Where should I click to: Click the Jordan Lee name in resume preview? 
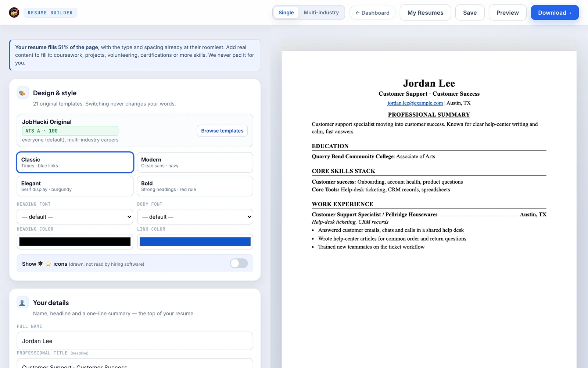(x=429, y=83)
